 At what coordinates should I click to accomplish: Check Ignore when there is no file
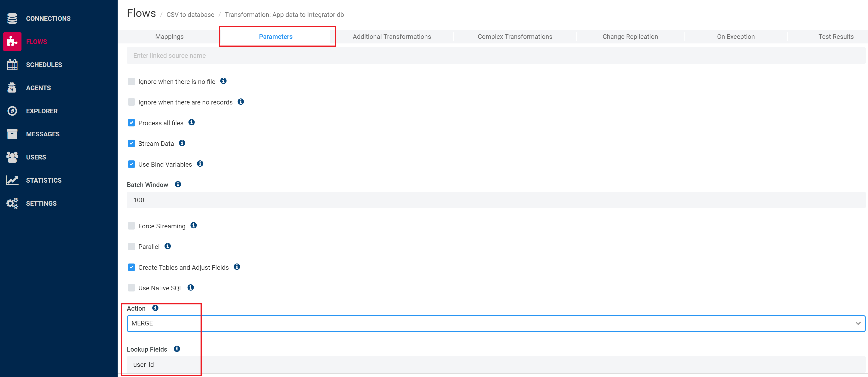(131, 81)
